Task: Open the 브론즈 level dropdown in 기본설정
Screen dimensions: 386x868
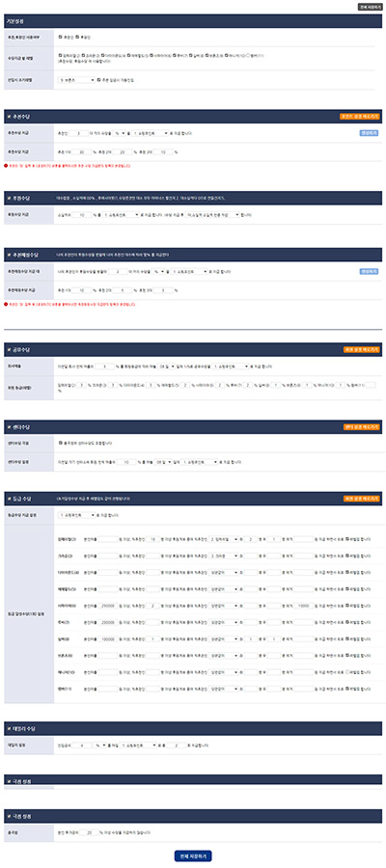Action: tap(76, 80)
